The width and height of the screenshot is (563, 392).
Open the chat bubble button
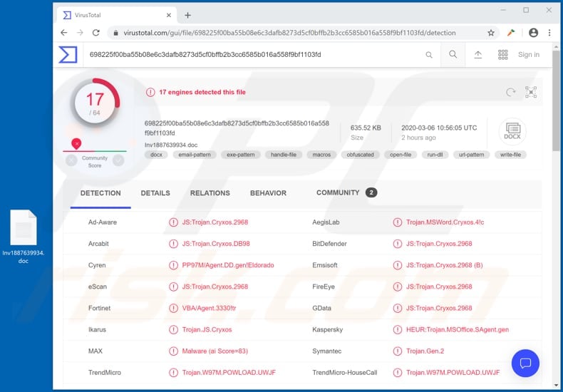[x=525, y=363]
